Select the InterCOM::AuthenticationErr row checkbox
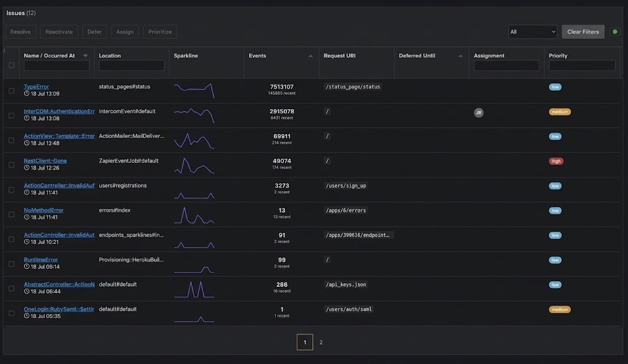Viewport: 628px width, 364px height. coord(11,116)
